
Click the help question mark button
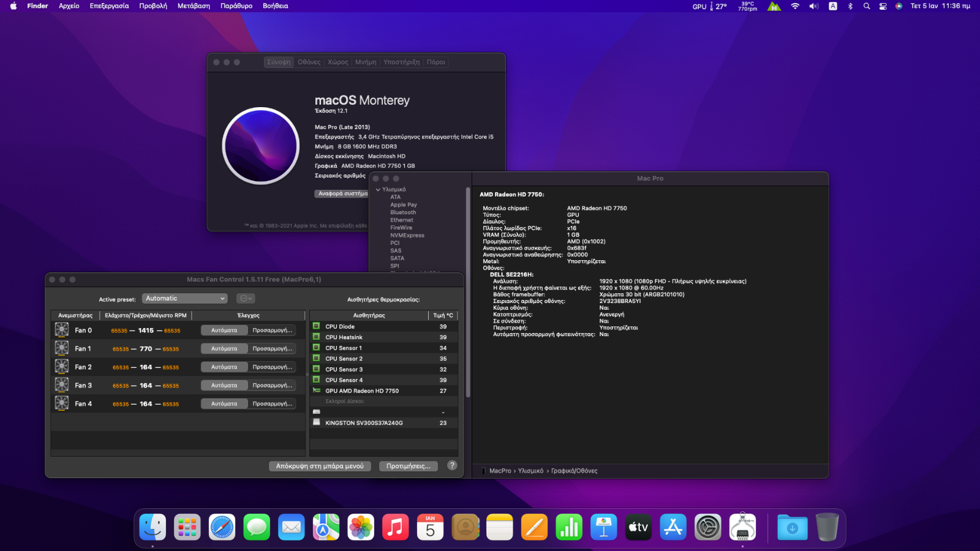click(x=452, y=465)
